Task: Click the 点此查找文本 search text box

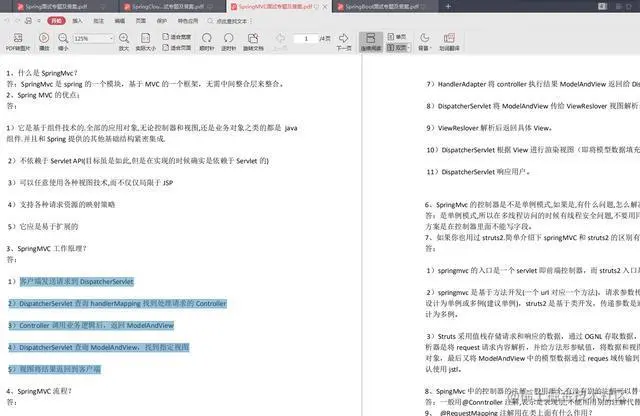Action: click(230, 20)
